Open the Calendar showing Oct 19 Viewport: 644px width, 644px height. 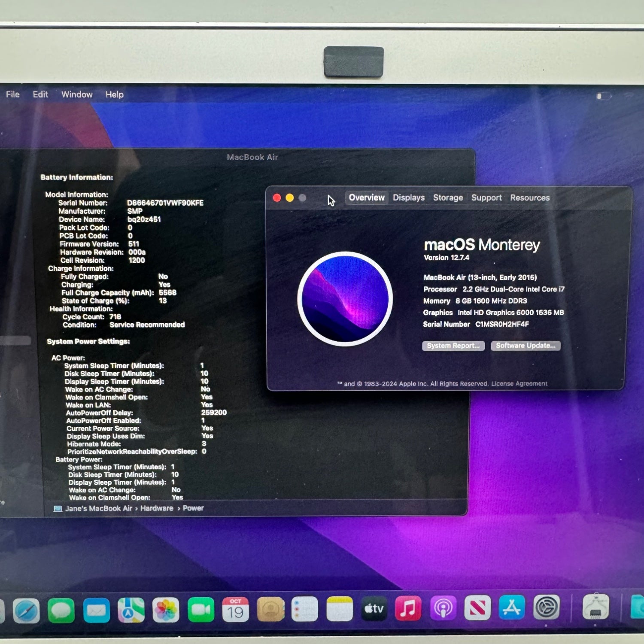235,610
